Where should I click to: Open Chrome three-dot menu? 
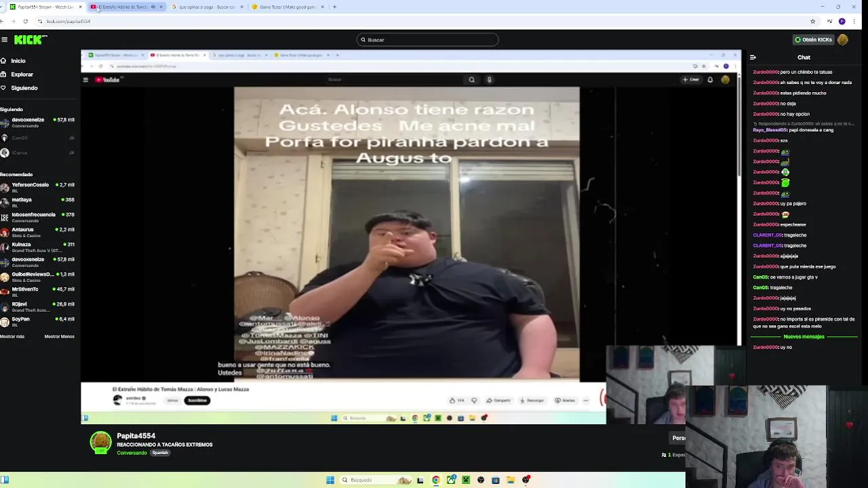854,21
